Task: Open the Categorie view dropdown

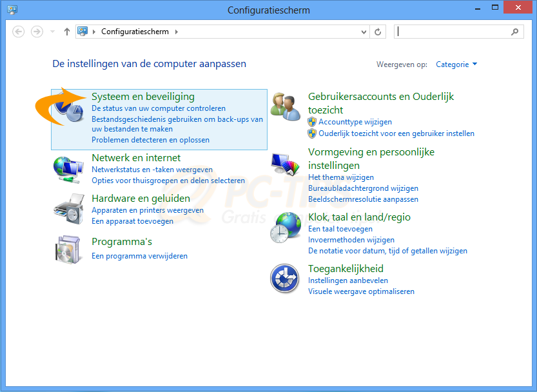Action: pyautogui.click(x=456, y=64)
